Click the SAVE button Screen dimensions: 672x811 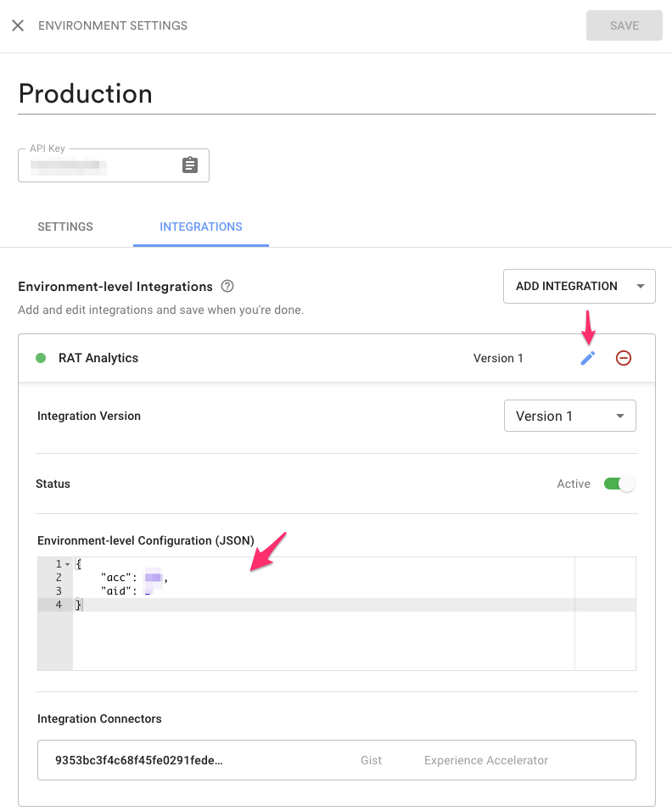(624, 25)
